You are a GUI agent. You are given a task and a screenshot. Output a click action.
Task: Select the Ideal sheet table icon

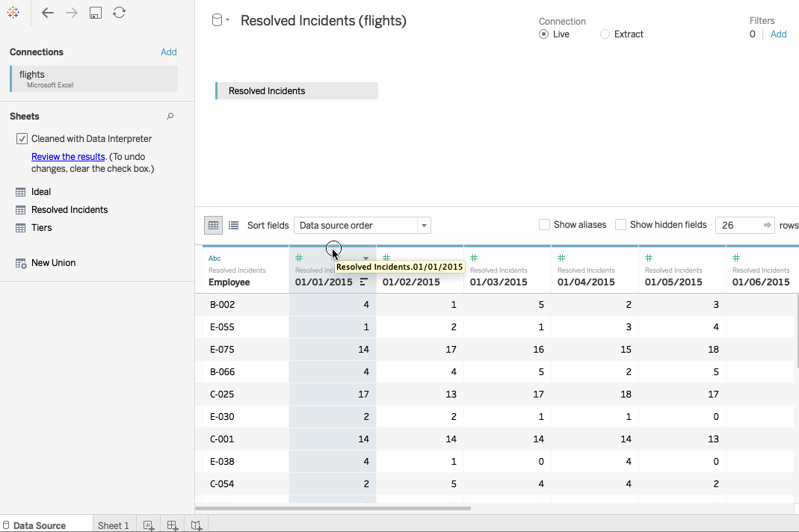(x=20, y=192)
